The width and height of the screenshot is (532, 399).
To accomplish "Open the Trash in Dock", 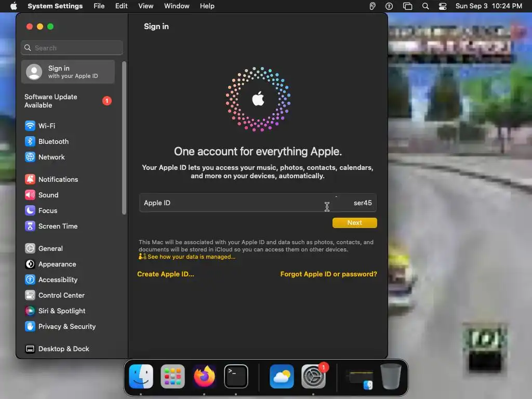I will click(391, 376).
